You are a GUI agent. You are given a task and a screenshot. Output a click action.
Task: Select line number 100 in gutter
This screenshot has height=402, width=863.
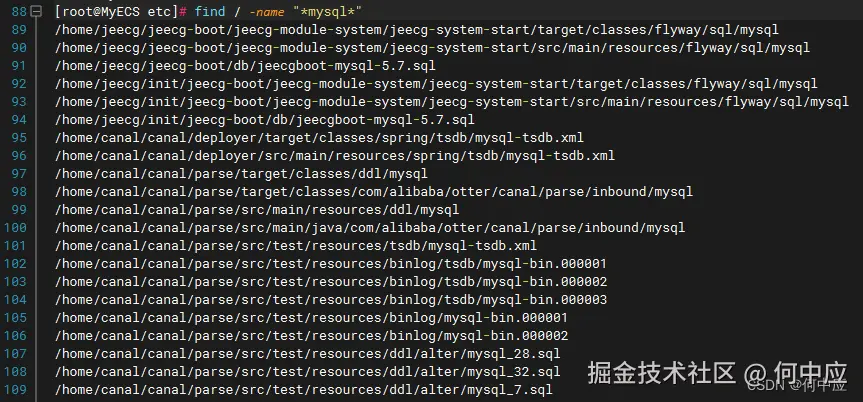(x=15, y=227)
